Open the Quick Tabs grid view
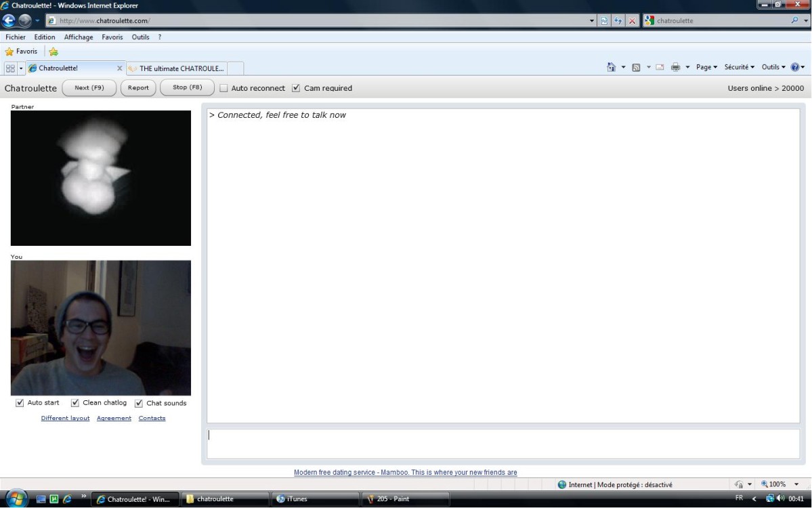 [10, 68]
